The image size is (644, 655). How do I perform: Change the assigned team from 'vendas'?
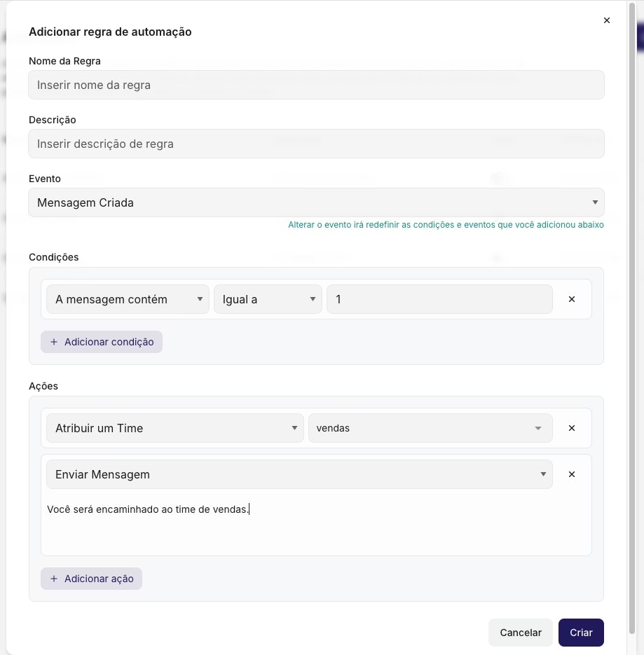click(430, 428)
